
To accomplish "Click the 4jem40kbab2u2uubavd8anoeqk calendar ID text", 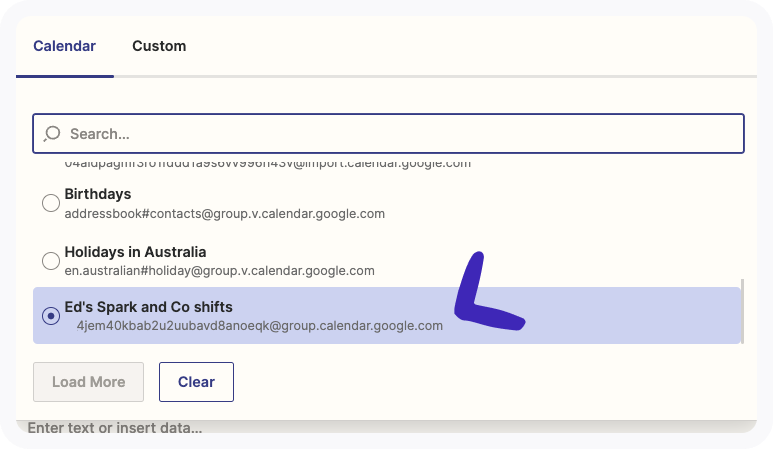I will [260, 325].
